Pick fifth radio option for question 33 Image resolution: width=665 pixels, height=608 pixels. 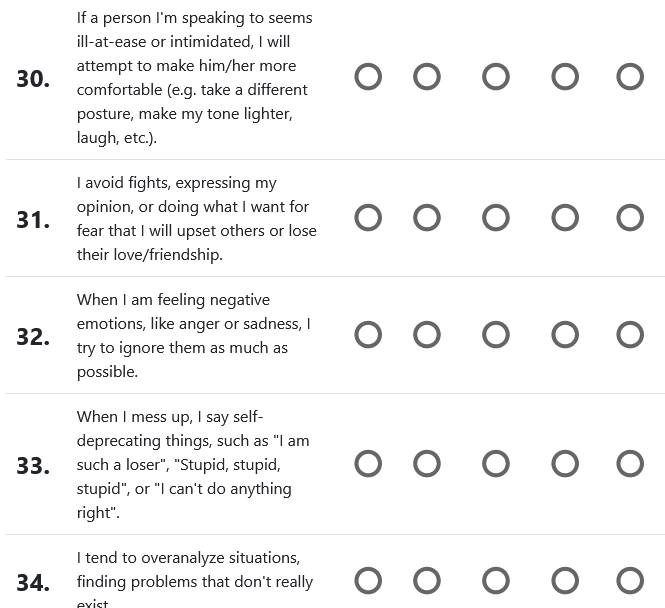pyautogui.click(x=630, y=464)
